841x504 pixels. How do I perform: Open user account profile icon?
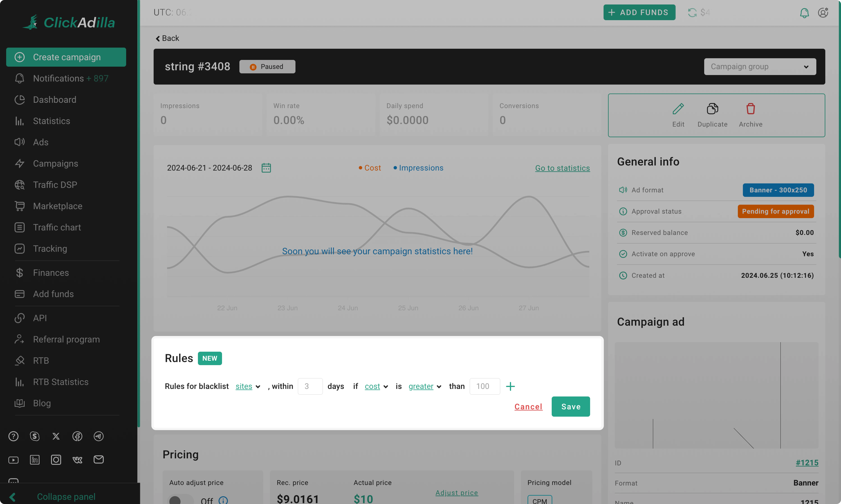(823, 13)
